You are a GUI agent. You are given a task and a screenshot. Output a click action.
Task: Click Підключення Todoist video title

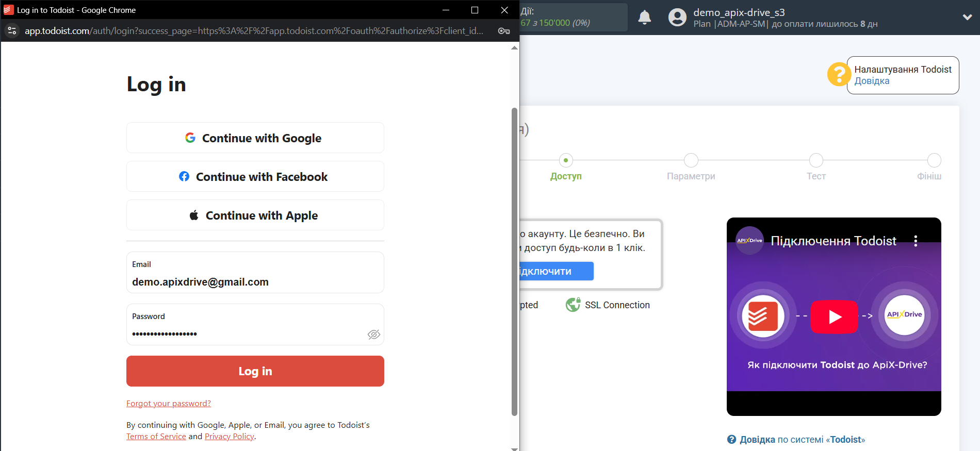click(834, 241)
